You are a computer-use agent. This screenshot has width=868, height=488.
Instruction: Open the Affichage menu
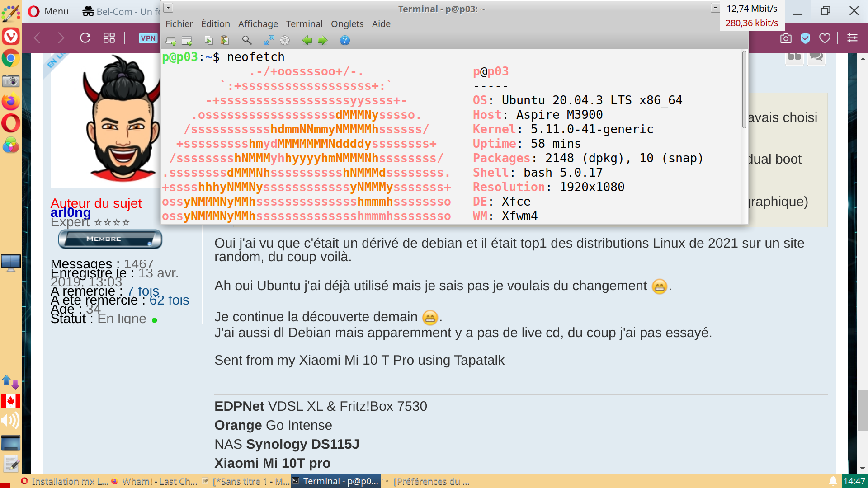(258, 24)
